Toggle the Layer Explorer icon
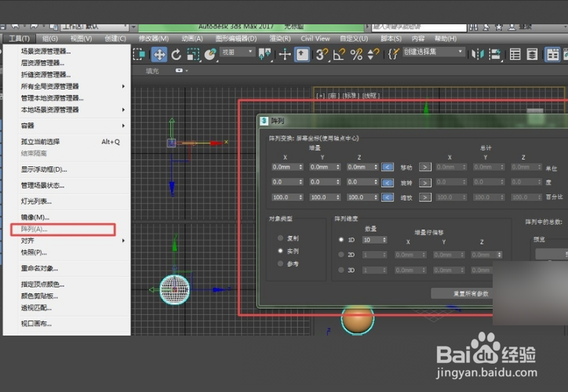 532,55
